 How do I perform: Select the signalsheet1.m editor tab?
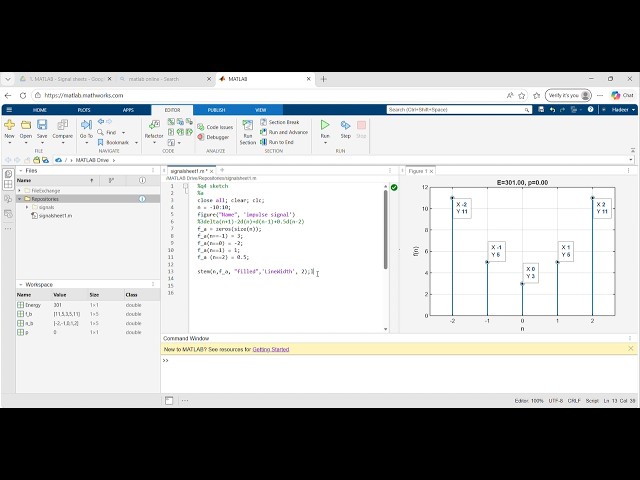[x=188, y=171]
